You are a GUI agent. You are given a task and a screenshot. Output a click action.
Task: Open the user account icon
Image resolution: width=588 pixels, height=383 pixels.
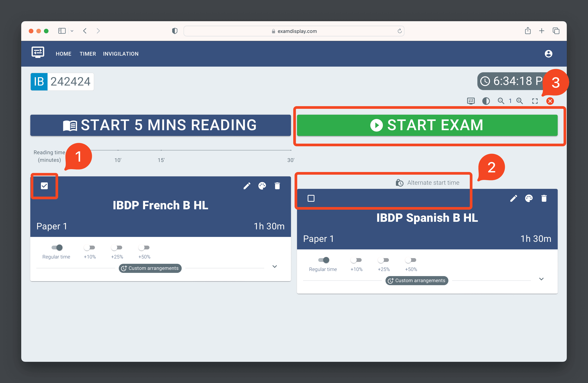(548, 54)
